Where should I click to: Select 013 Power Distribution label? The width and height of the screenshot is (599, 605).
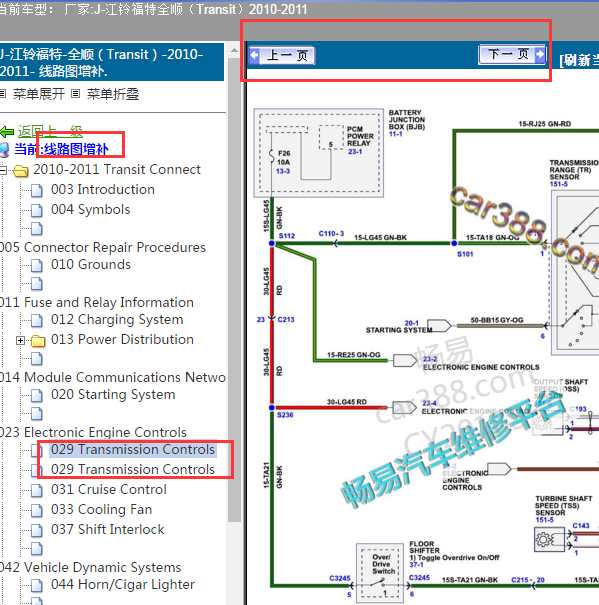pos(122,340)
